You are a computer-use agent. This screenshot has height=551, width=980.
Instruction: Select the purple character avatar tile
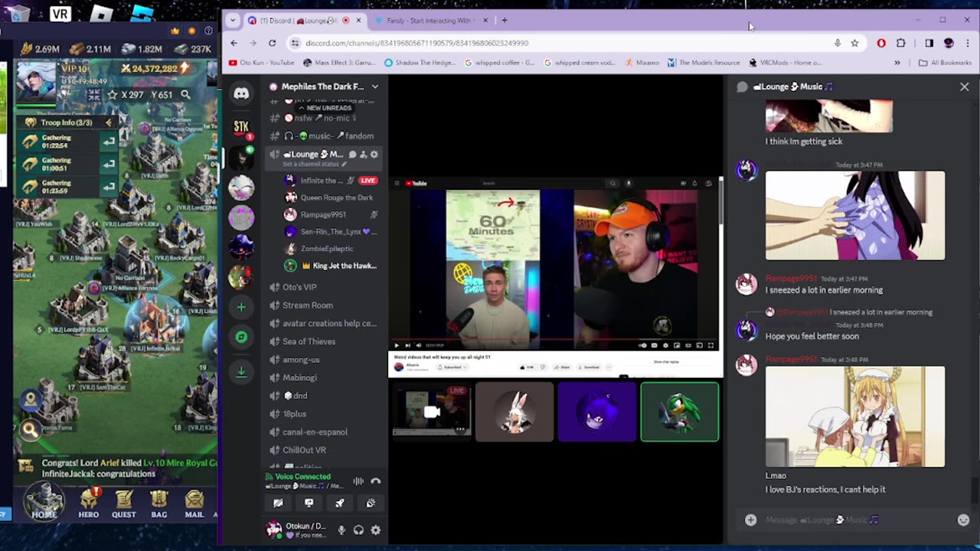coord(596,412)
